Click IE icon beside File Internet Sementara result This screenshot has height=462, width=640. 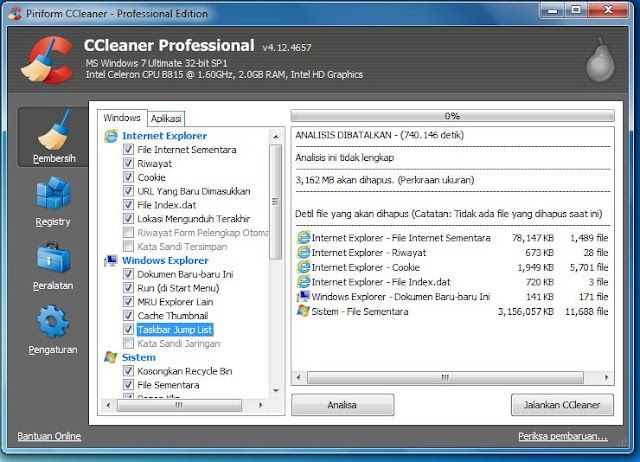point(303,238)
